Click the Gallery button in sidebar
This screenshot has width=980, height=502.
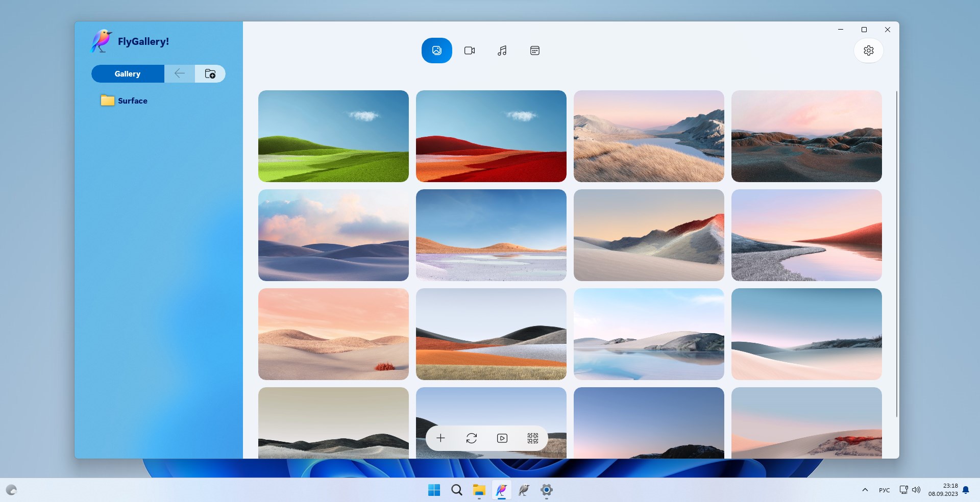[x=128, y=73]
